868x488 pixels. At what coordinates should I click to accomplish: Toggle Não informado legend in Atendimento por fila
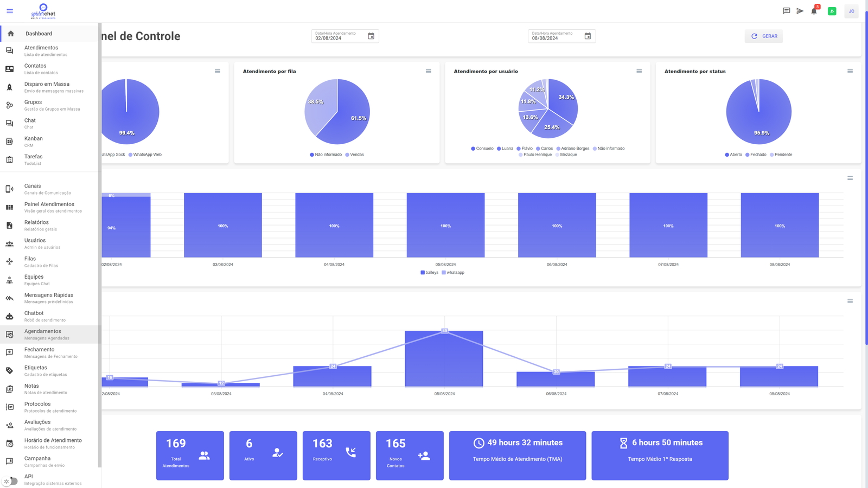click(x=326, y=155)
